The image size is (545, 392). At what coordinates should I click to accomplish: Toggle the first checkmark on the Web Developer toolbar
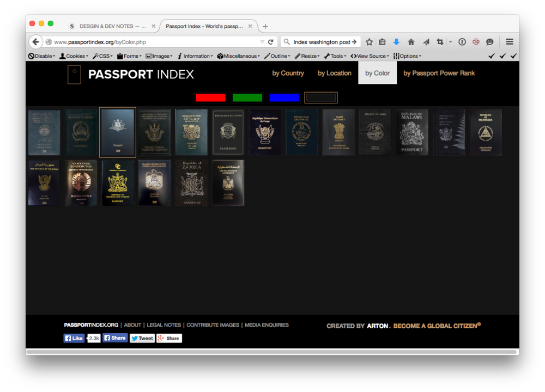pyautogui.click(x=492, y=56)
